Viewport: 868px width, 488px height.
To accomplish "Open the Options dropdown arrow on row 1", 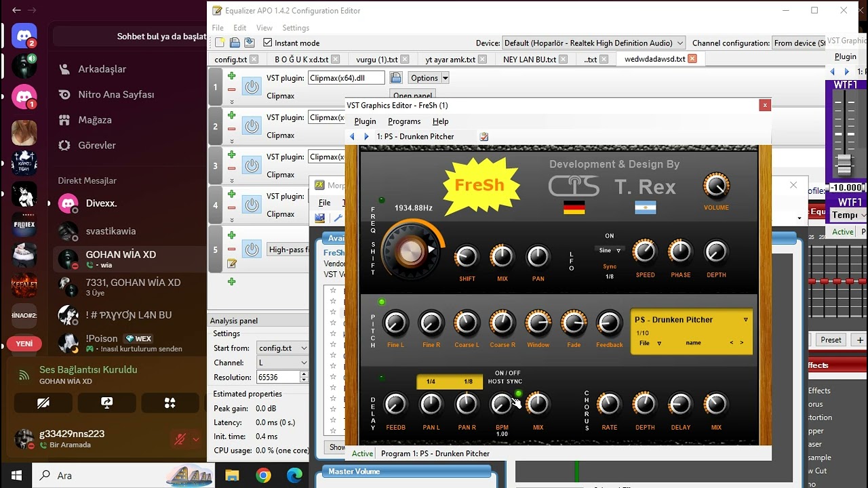I will [446, 78].
